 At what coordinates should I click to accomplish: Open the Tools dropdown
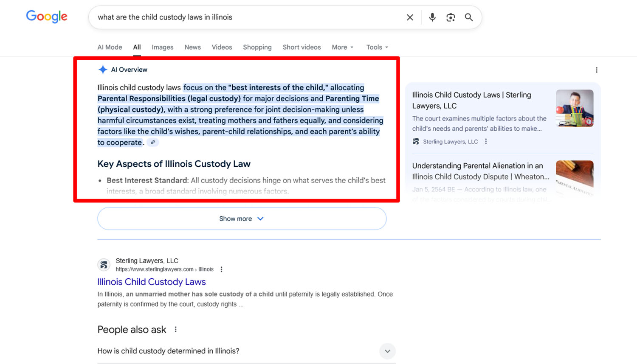tap(377, 47)
